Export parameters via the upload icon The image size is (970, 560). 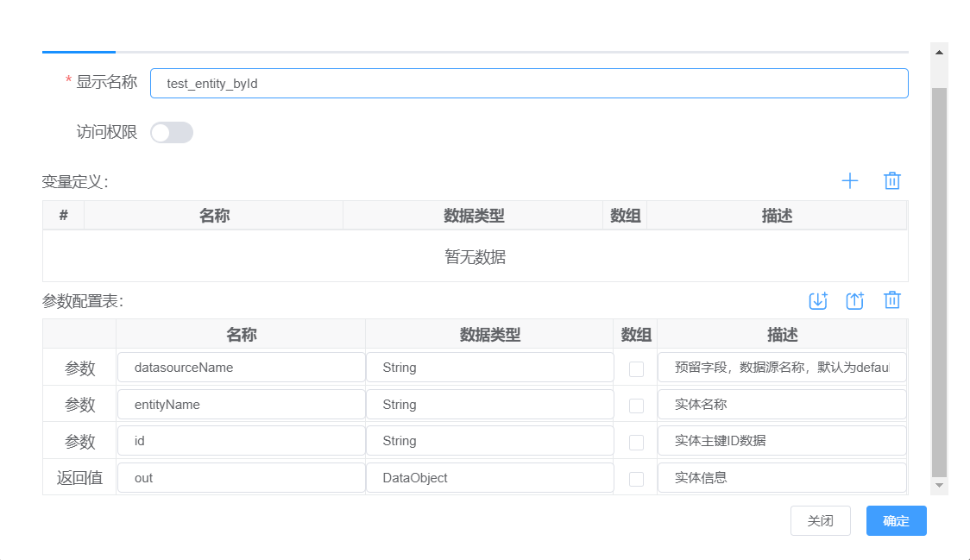(855, 300)
